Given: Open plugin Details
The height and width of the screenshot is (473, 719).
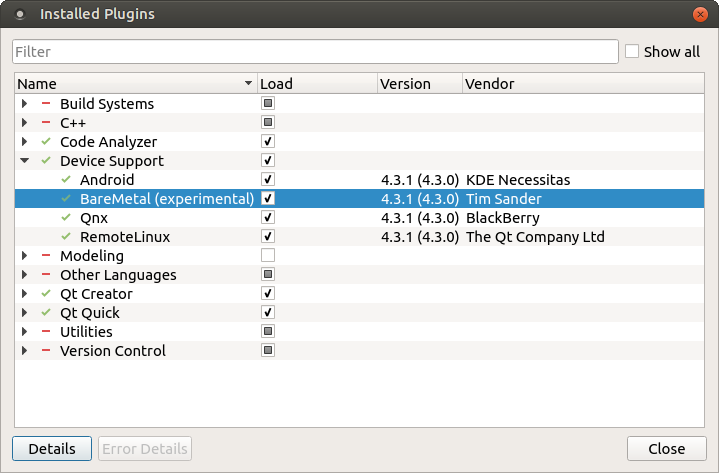Looking at the screenshot, I should (x=52, y=449).
